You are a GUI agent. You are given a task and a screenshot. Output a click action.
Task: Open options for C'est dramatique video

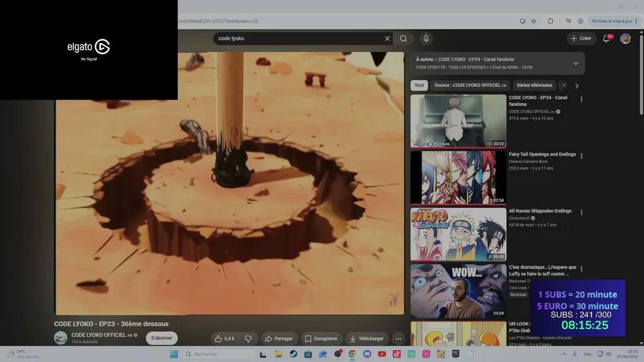(582, 269)
